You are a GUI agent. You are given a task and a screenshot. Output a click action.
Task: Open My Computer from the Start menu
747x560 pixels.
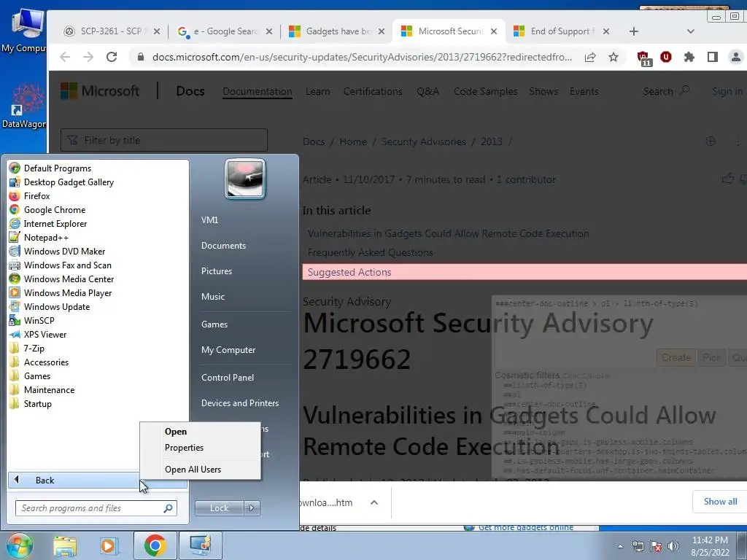[228, 349]
